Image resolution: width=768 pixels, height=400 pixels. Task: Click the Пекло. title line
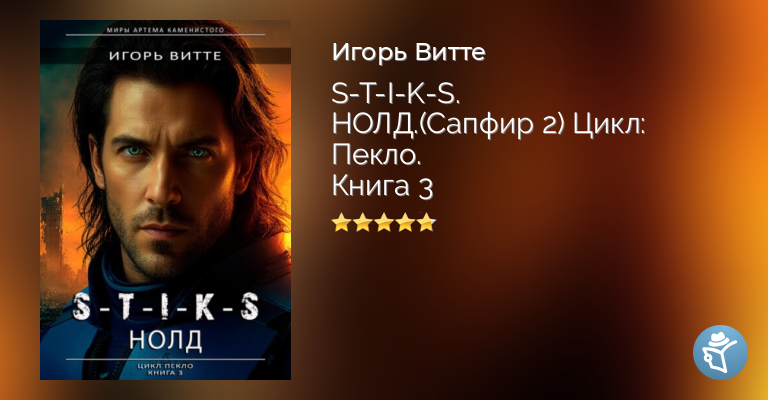pos(377,156)
